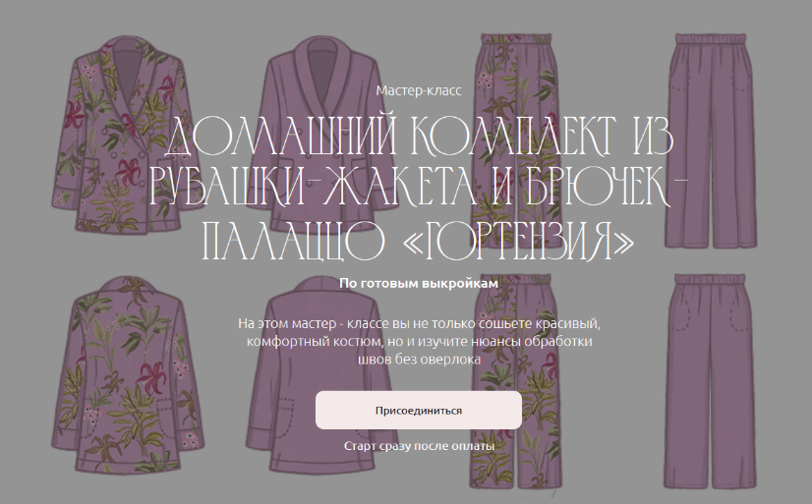Image resolution: width=812 pixels, height=504 pixels.
Task: Click the description paragraph about швов без оверлока
Action: [x=418, y=341]
